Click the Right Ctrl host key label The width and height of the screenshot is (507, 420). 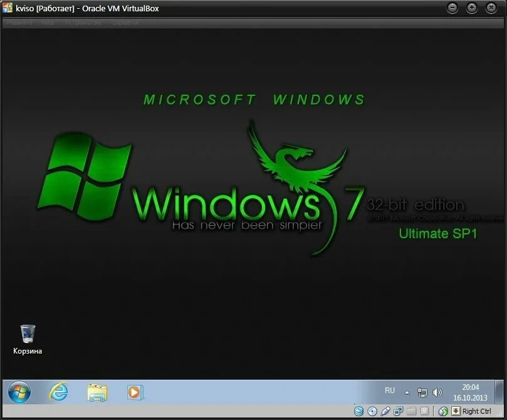[x=477, y=411]
